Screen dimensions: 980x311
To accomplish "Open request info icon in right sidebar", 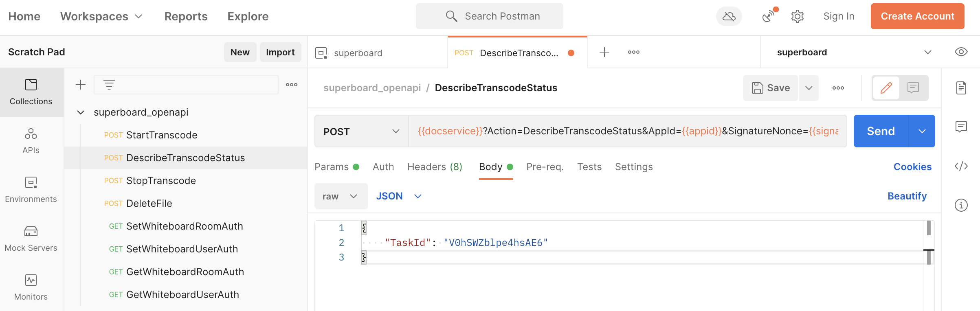I will (961, 205).
